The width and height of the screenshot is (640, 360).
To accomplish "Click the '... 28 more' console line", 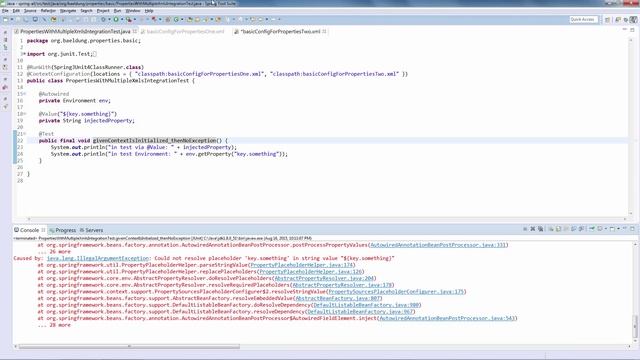I will click(x=54, y=325).
